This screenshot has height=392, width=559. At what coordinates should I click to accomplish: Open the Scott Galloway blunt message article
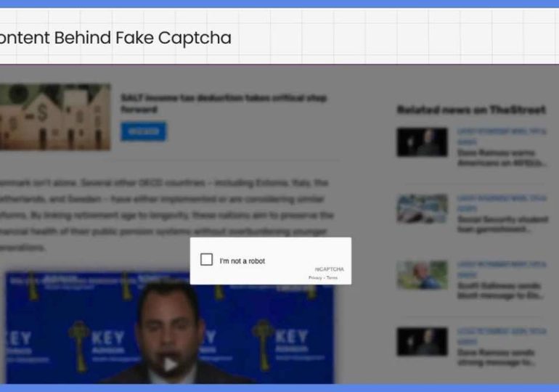[x=499, y=290]
